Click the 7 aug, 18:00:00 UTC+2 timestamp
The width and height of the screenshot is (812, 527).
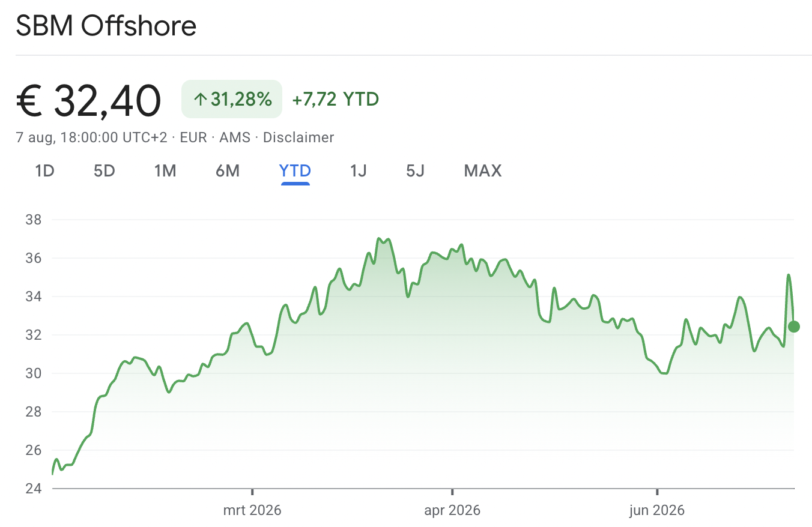coord(91,137)
